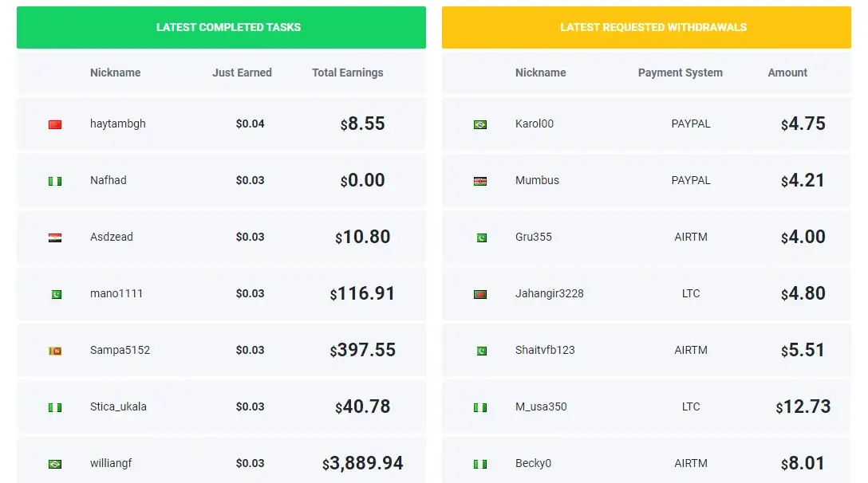Viewport: 868px width, 483px height.
Task: Click LTC in the Jahangir3228 row
Action: pyautogui.click(x=691, y=293)
